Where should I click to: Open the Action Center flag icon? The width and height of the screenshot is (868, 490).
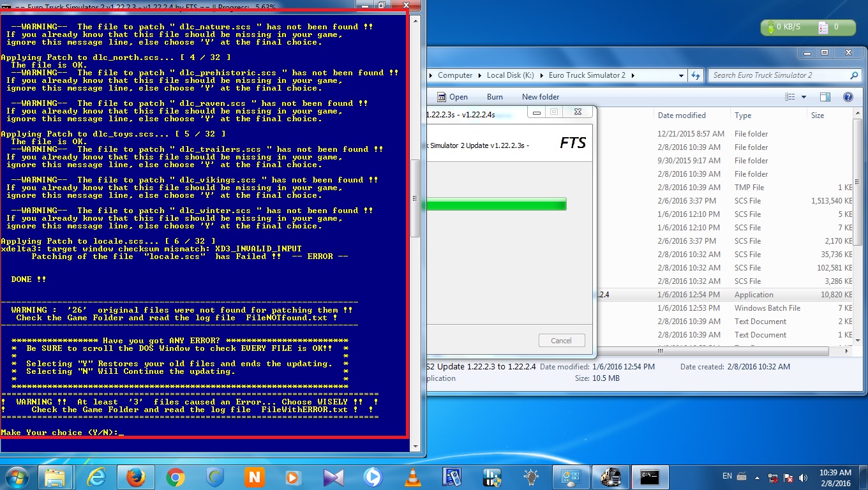pyautogui.click(x=787, y=477)
